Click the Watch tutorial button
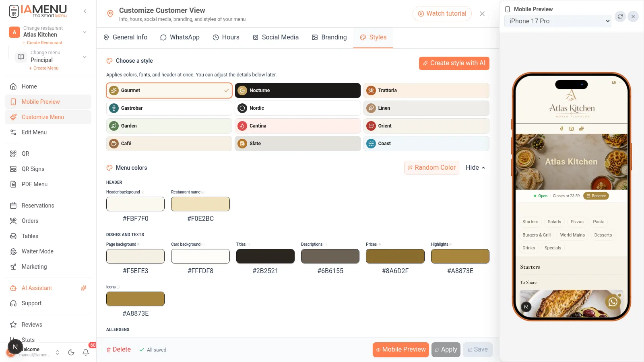This screenshot has width=644, height=362. coord(442,14)
